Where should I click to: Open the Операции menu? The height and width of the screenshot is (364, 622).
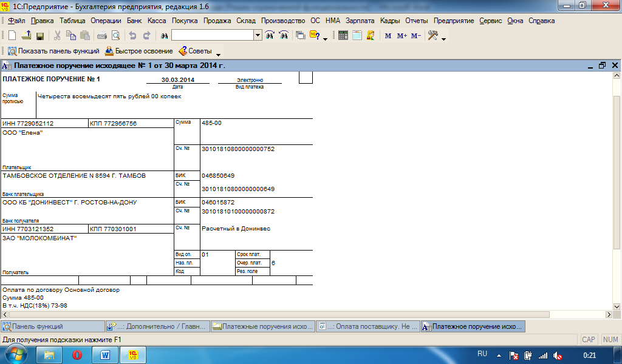106,21
